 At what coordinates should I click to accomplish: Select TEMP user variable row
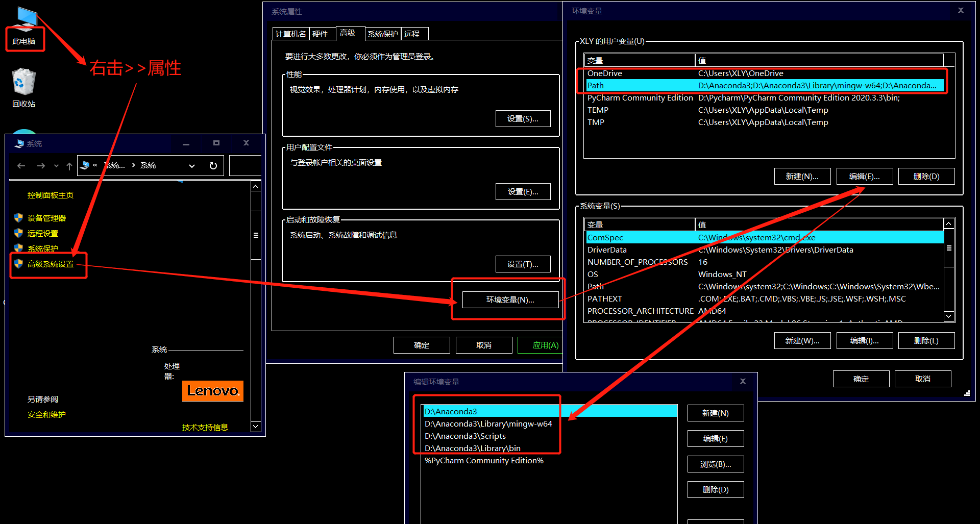pos(765,110)
